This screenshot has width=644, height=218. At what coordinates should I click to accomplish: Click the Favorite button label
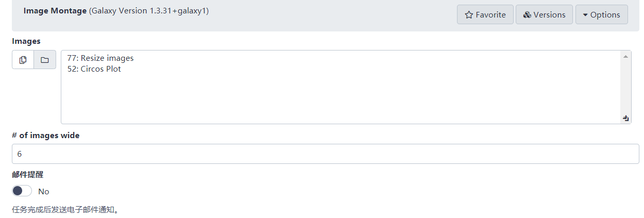click(x=490, y=15)
